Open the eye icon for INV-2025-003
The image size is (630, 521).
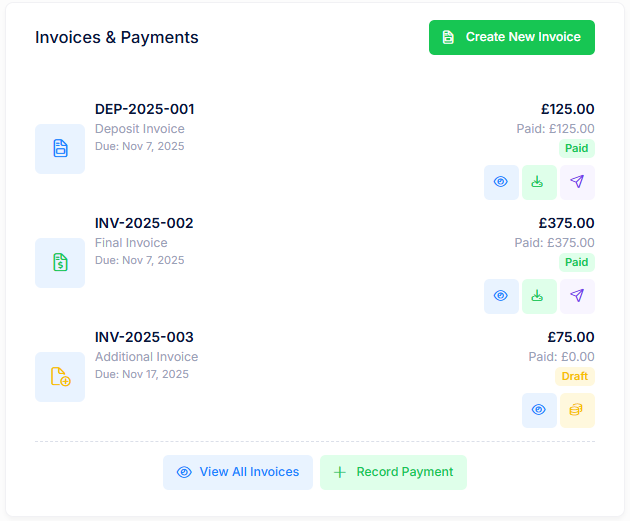click(x=539, y=410)
